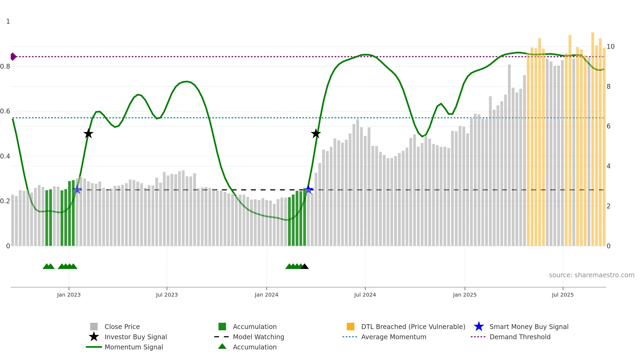Click the dotted Average Momentum legend line
The height and width of the screenshot is (362, 644).
(350, 337)
